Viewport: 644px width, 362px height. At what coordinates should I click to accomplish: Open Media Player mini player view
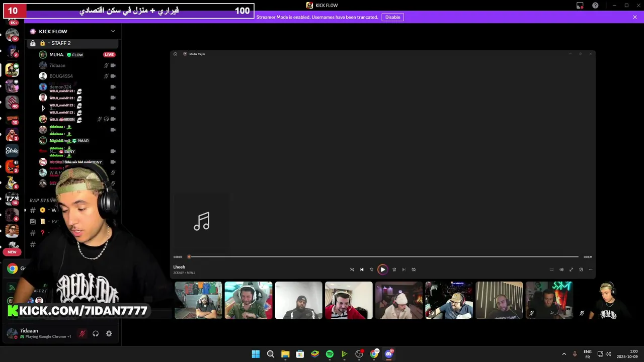click(x=581, y=269)
